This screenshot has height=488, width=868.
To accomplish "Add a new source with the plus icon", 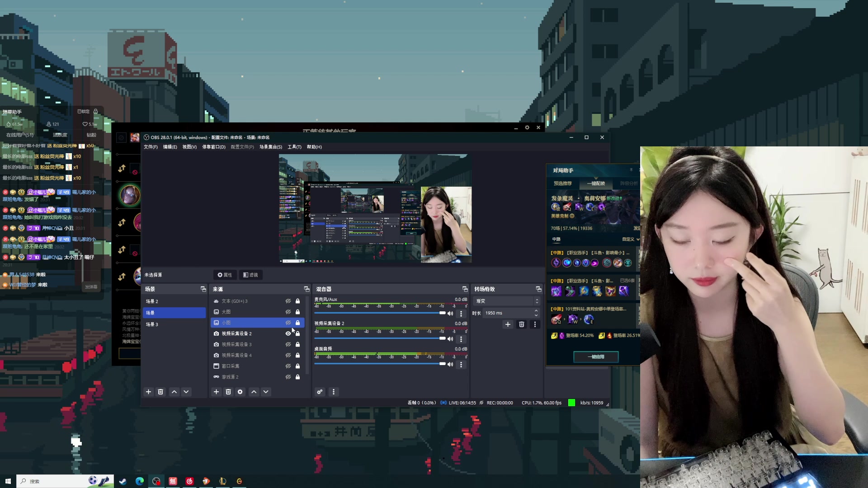I will [216, 392].
